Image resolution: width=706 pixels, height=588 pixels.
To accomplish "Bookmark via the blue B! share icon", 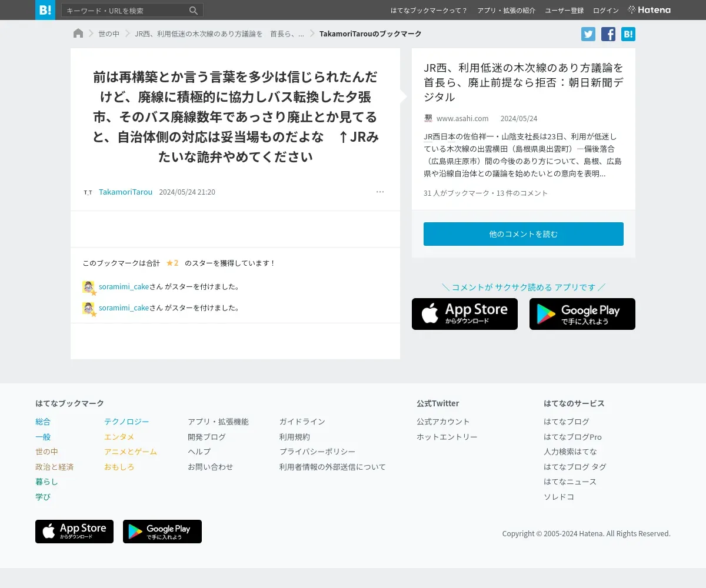I will [x=628, y=34].
